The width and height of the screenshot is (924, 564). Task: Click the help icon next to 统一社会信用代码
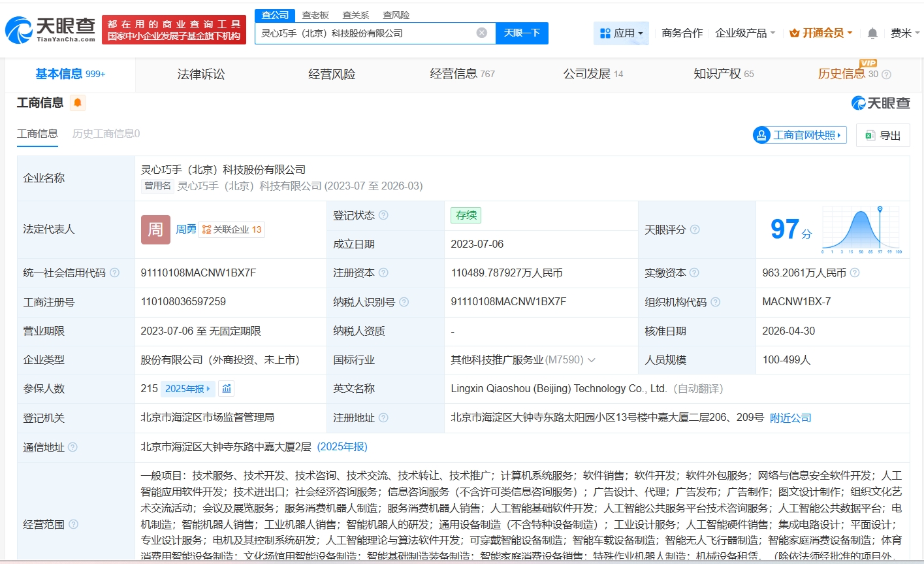point(115,273)
